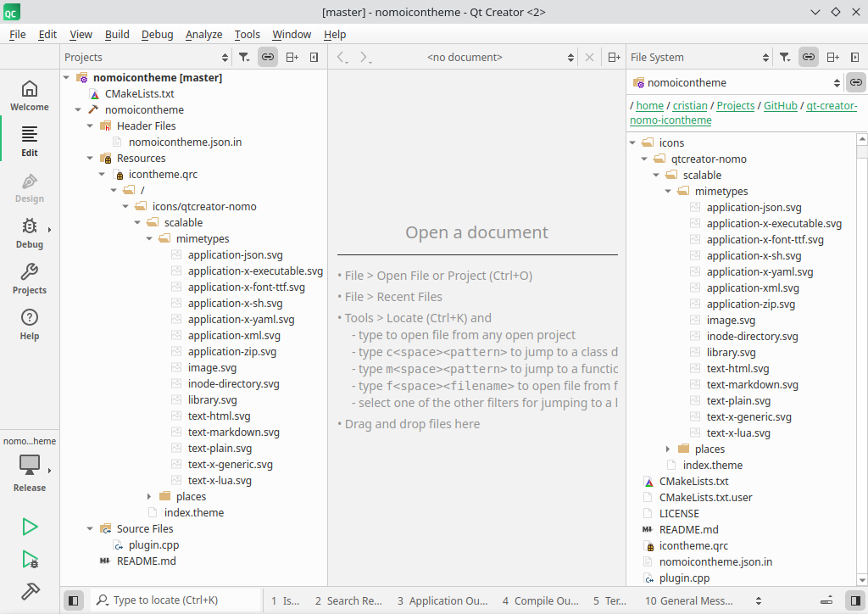Open the Tools menu

(247, 34)
